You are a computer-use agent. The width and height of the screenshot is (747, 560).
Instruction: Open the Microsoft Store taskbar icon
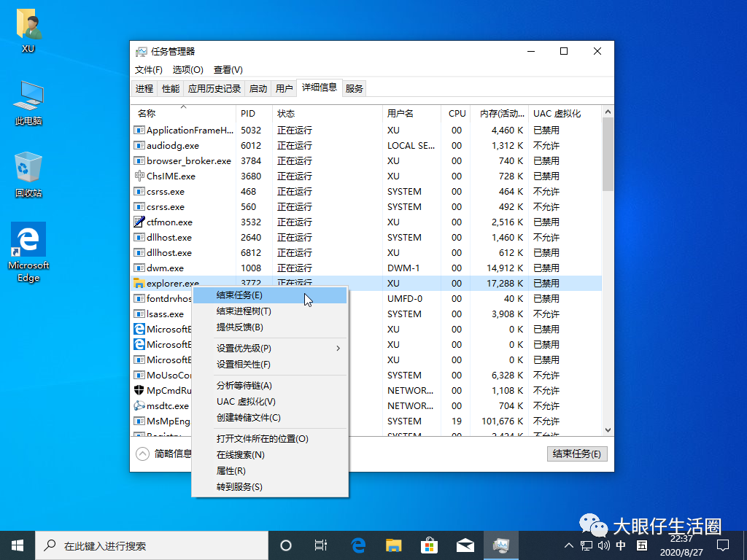pyautogui.click(x=429, y=545)
